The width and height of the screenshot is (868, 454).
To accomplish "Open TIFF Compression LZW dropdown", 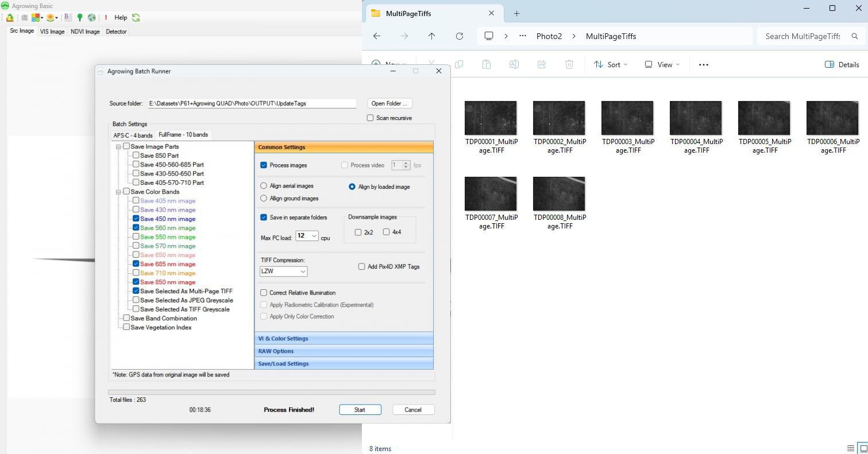I will click(284, 271).
